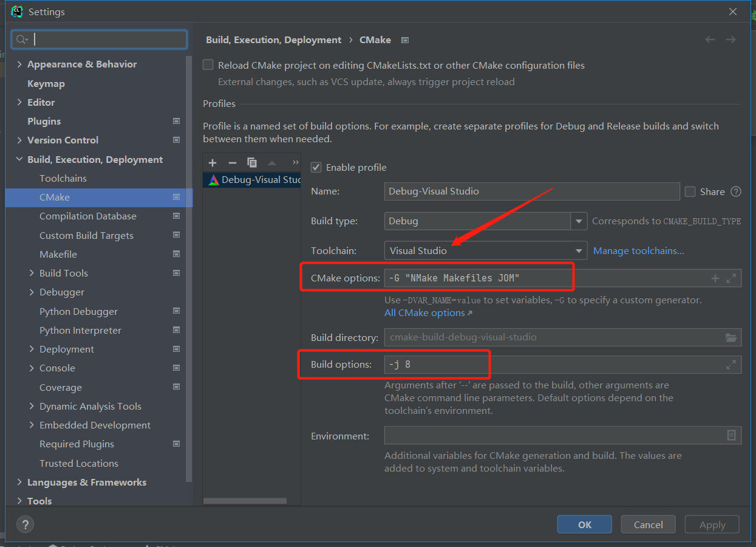Click project icon on Plugins row

pos(176,121)
